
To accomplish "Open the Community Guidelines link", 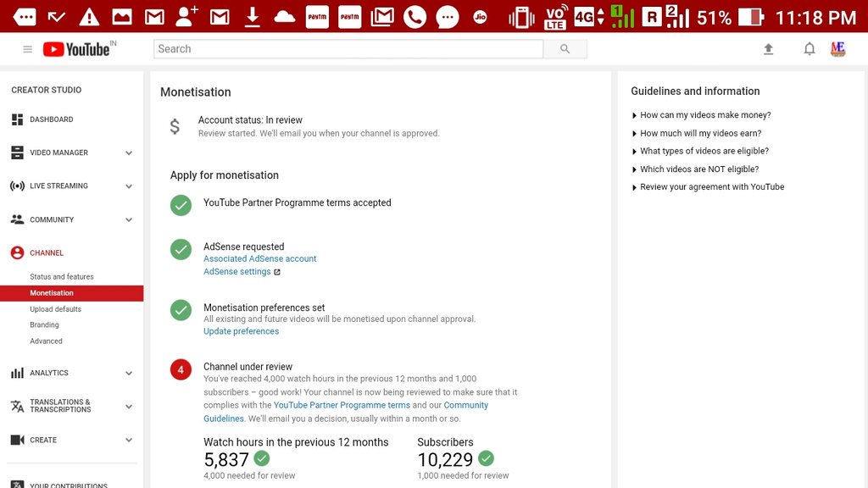I will (346, 412).
